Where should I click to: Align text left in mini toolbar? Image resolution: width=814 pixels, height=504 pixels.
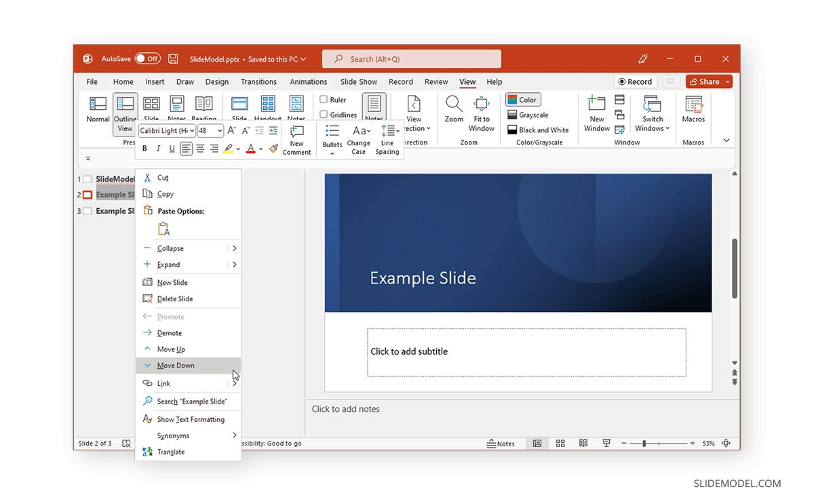click(186, 149)
